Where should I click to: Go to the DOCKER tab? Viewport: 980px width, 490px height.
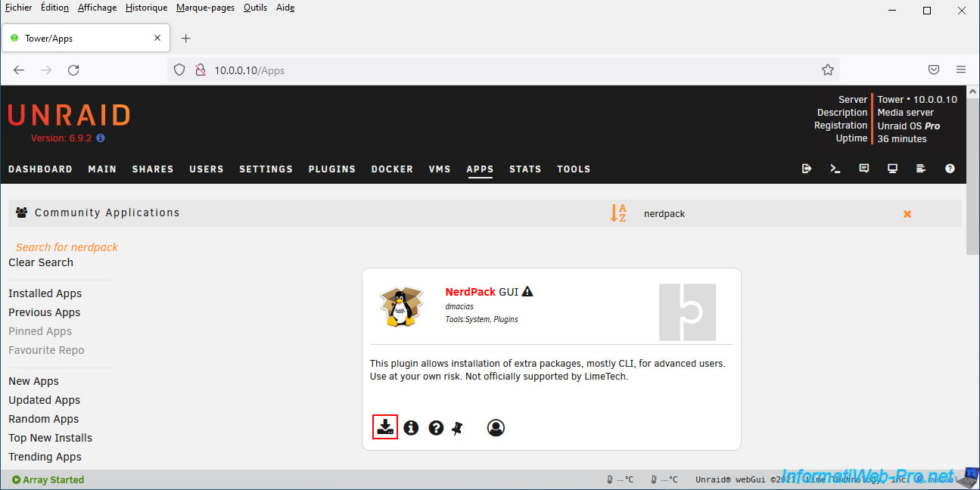point(392,169)
